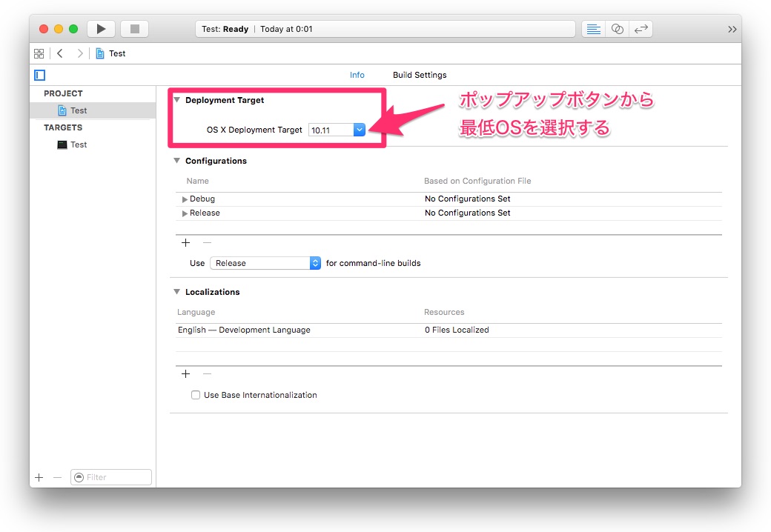Stop the running scheme
The height and width of the screenshot is (532, 771).
(135, 29)
